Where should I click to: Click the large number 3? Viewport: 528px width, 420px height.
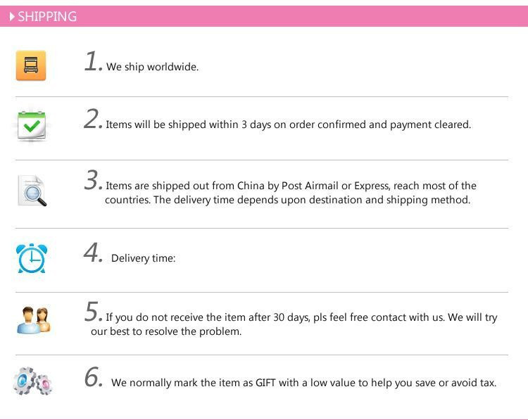(92, 181)
